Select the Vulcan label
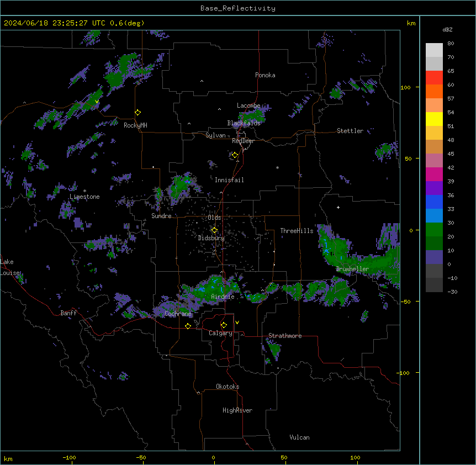The height and width of the screenshot is (465, 476). (x=299, y=437)
